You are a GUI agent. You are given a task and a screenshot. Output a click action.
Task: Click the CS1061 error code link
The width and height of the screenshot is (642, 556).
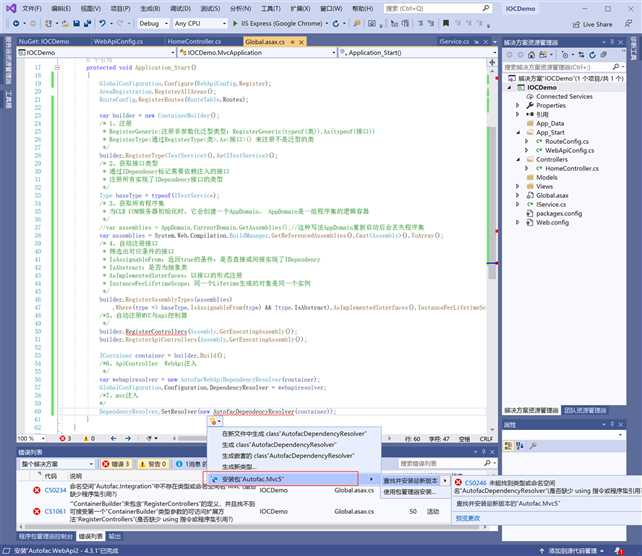(x=55, y=511)
